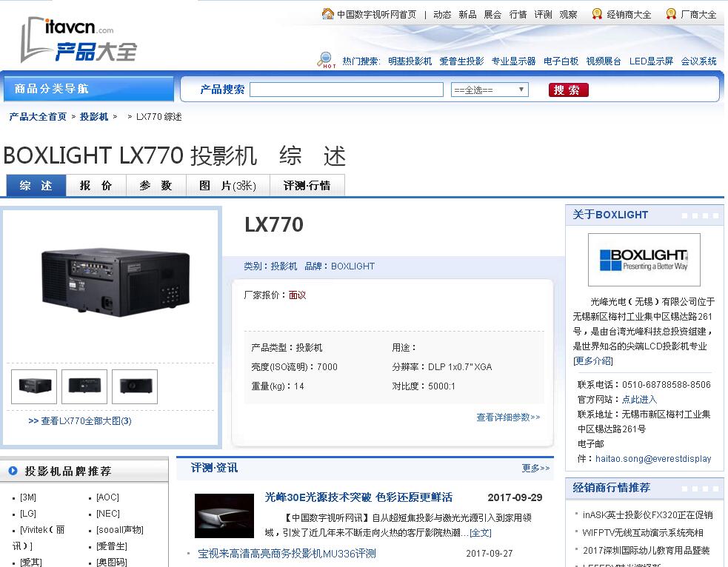This screenshot has height=567, width=728.
Task: Search hot keyword 会议系统
Action: pyautogui.click(x=699, y=61)
